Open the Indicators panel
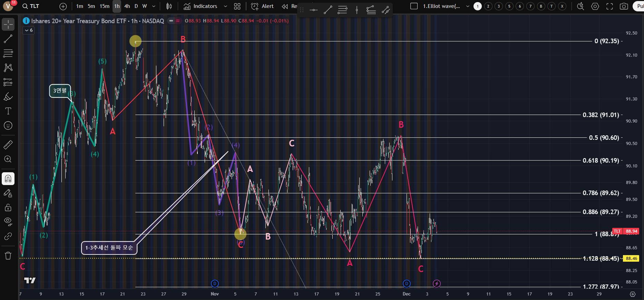 pos(201,6)
